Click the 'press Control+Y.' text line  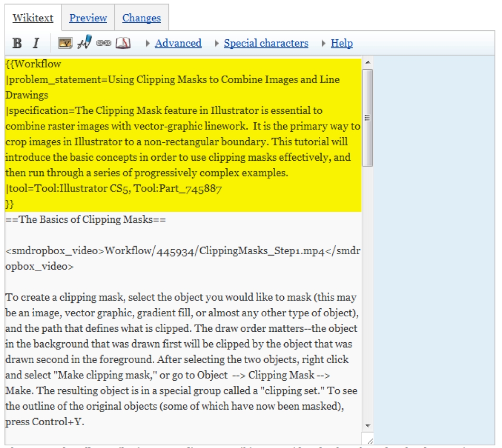[45, 422]
